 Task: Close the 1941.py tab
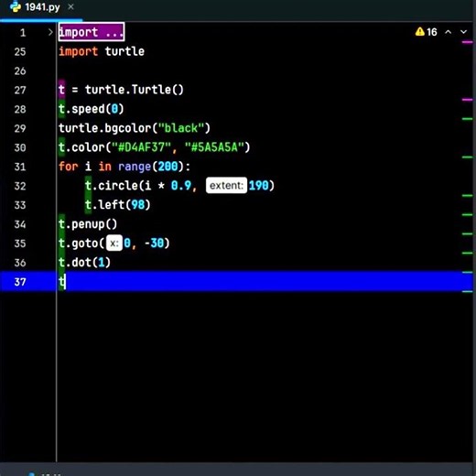(x=70, y=6)
